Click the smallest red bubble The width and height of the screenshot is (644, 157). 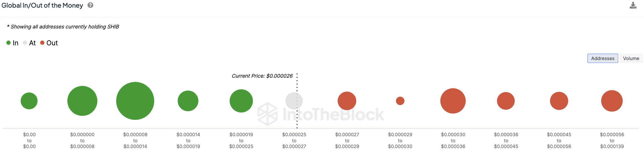[400, 101]
